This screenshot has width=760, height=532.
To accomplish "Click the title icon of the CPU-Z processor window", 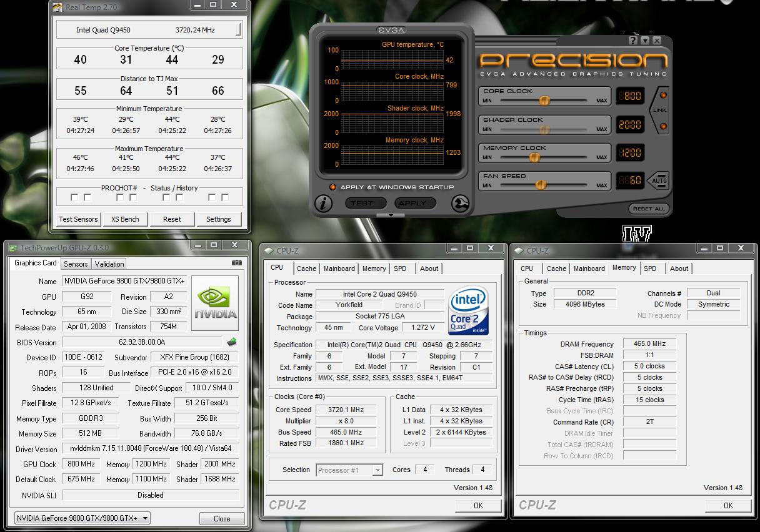I will (269, 251).
